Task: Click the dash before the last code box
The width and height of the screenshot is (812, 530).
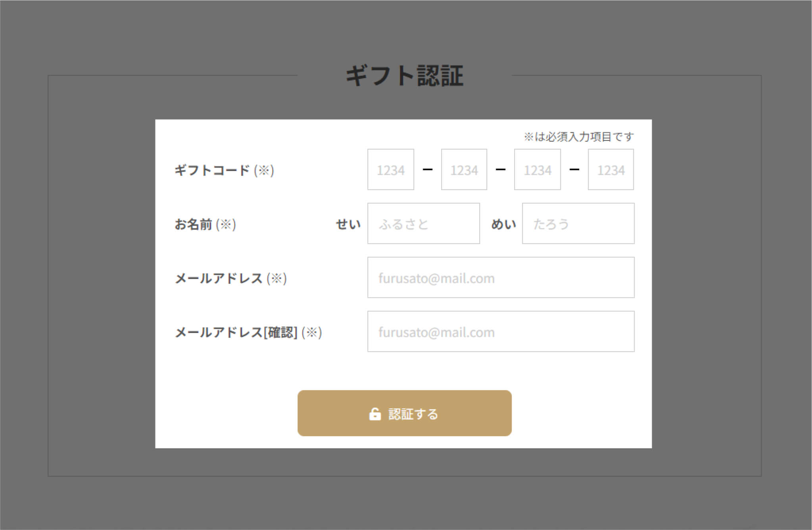Action: point(574,170)
